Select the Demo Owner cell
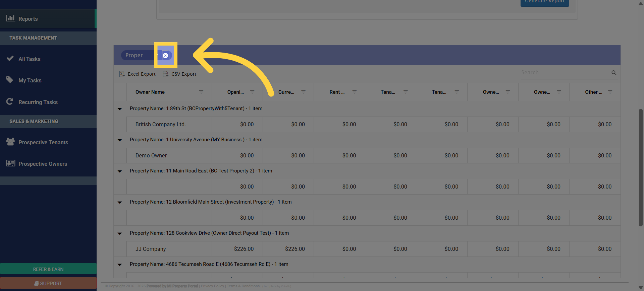 [x=169, y=155]
